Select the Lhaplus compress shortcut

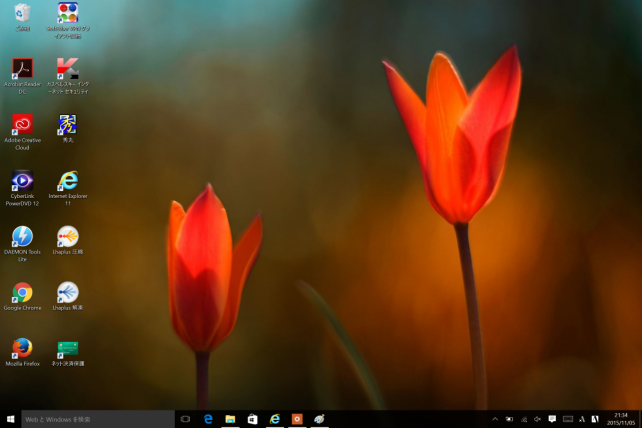point(68,240)
